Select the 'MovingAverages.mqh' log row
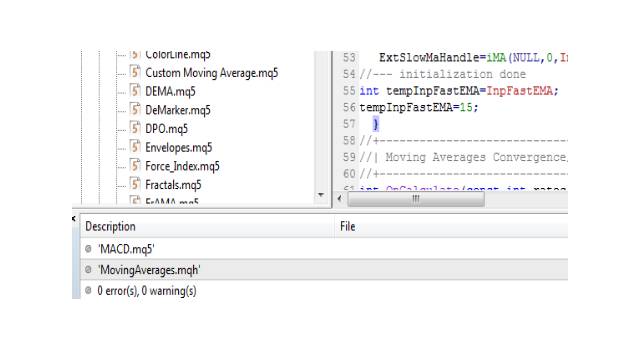The height and width of the screenshot is (360, 640). coord(324,270)
